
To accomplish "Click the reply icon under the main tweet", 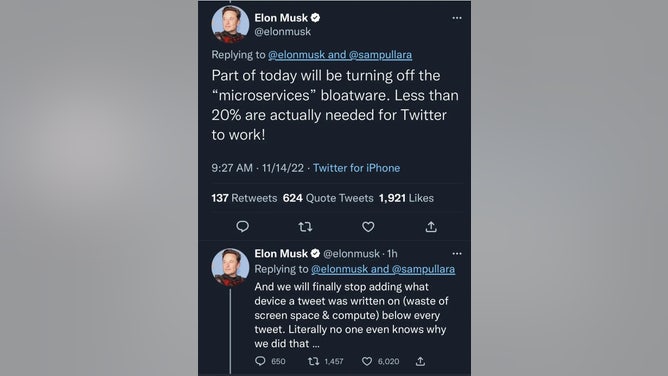I will pos(242,227).
